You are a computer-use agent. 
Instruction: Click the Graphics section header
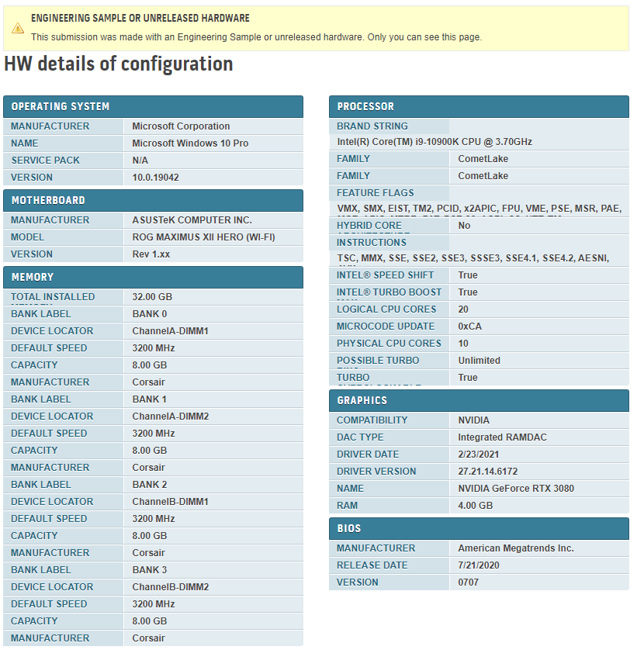(362, 400)
